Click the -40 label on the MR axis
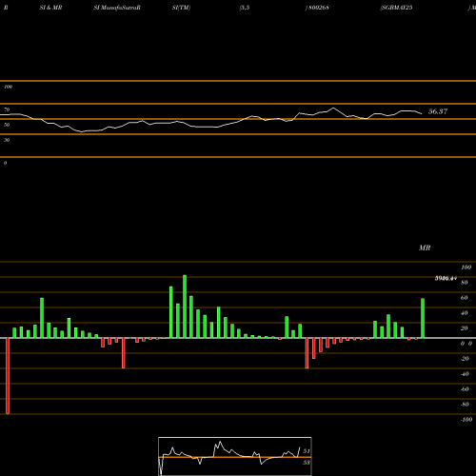 pyautogui.click(x=465, y=374)
